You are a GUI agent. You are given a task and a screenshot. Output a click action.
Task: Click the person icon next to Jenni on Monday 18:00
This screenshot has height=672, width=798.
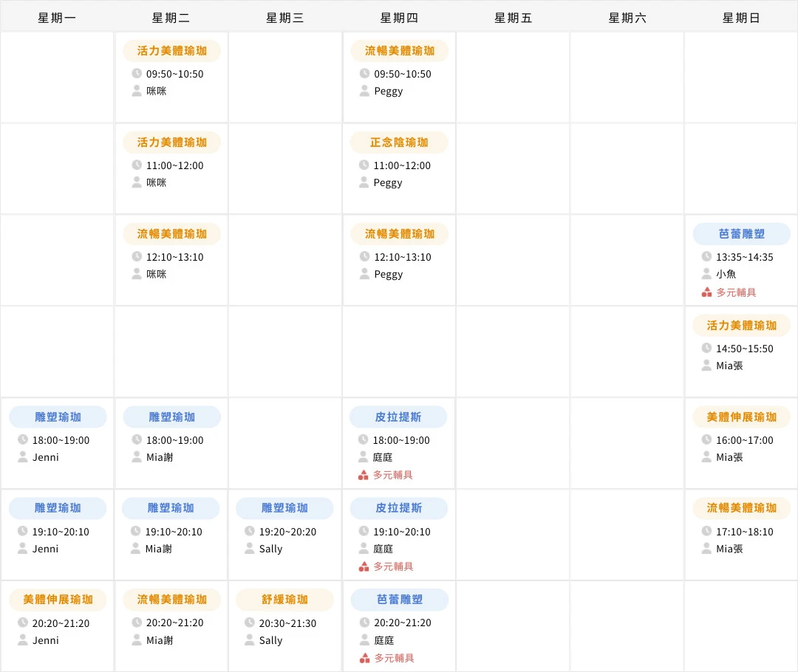[21, 457]
